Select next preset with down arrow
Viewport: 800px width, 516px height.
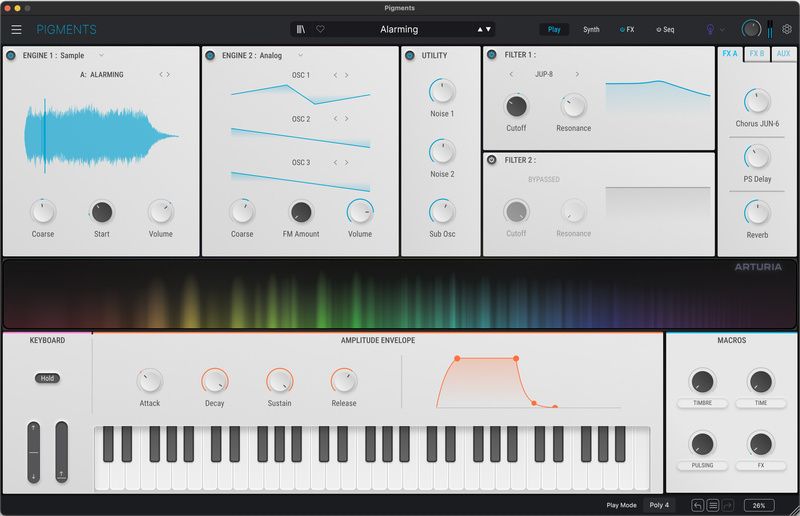point(488,30)
